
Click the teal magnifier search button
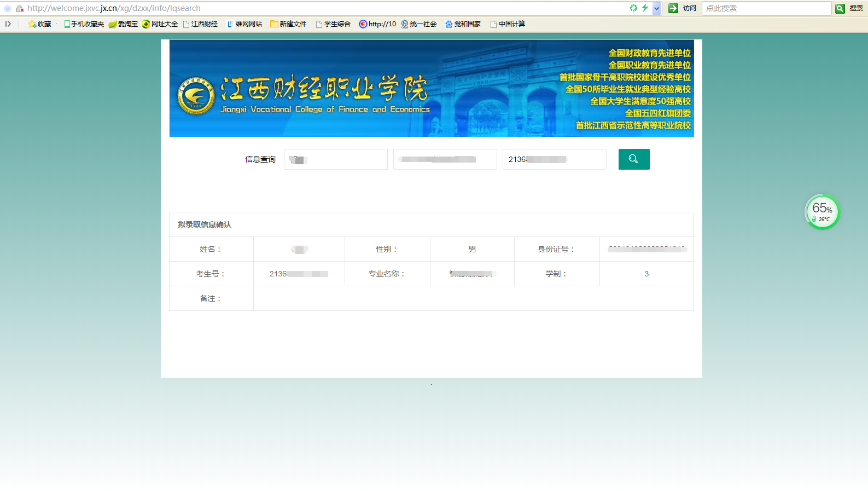633,159
